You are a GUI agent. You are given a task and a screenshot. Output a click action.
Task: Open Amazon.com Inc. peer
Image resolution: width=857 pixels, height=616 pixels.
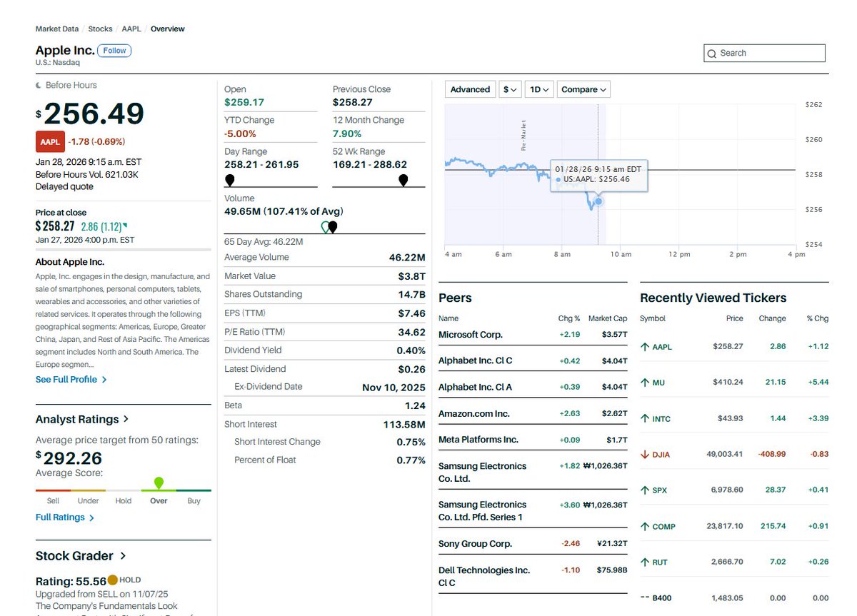(474, 414)
